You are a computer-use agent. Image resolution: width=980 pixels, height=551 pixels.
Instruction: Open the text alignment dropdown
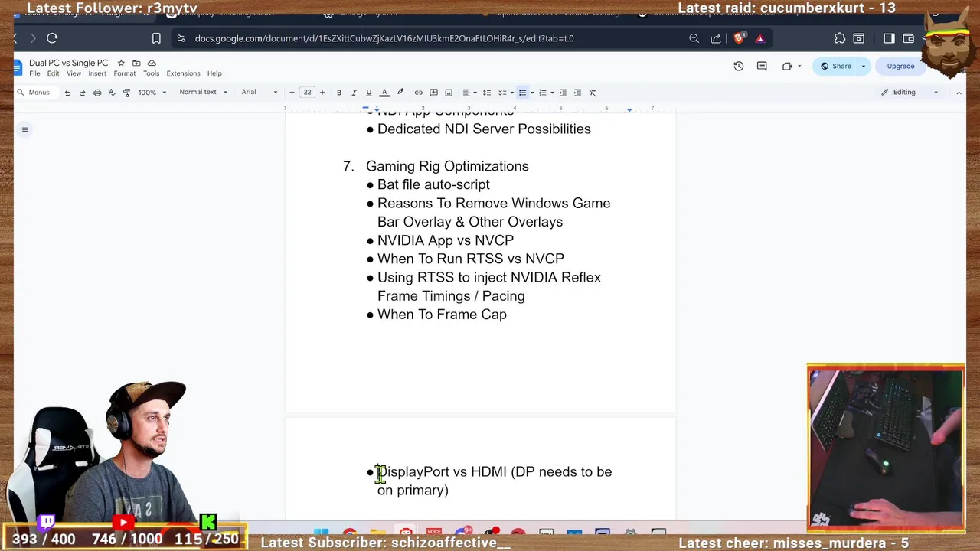pyautogui.click(x=469, y=93)
